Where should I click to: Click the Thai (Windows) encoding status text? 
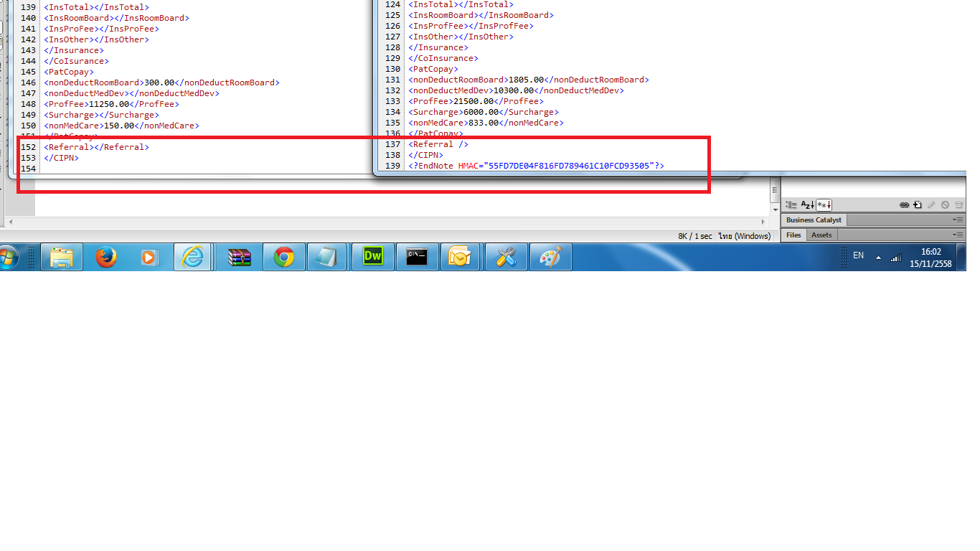(x=744, y=236)
